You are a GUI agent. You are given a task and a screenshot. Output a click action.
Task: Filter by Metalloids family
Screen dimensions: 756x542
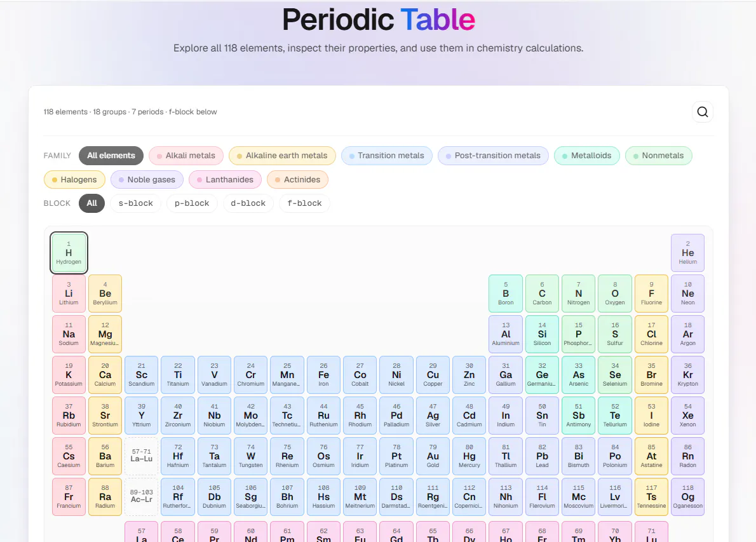coord(587,155)
